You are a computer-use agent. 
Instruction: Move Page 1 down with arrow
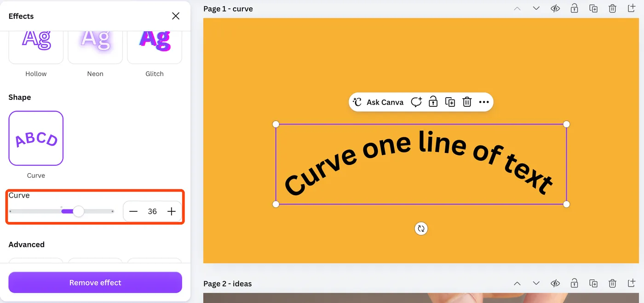(x=536, y=9)
